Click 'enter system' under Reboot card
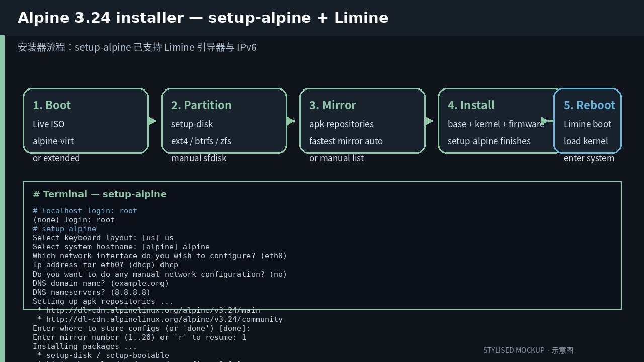The width and height of the screenshot is (644, 362). coord(589,158)
